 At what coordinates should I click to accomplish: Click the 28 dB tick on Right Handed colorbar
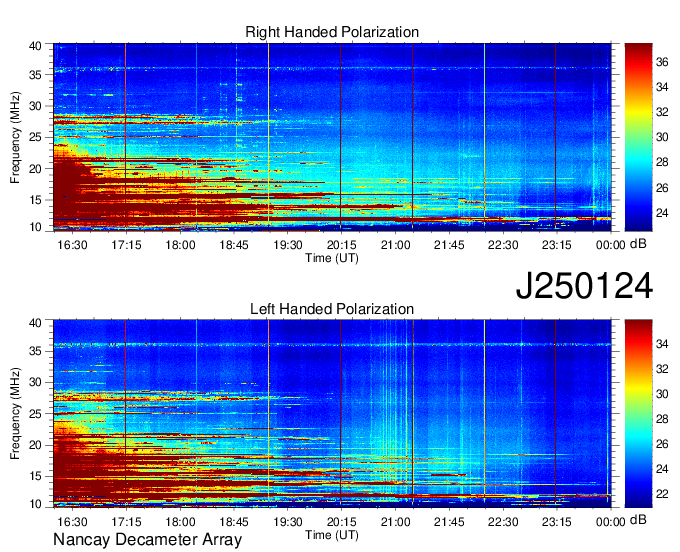662,163
